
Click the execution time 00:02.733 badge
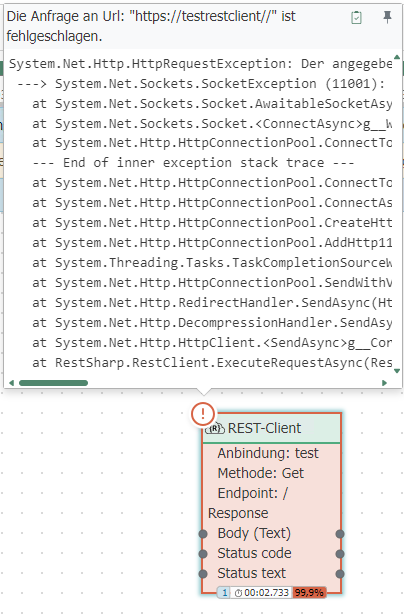coord(262,592)
